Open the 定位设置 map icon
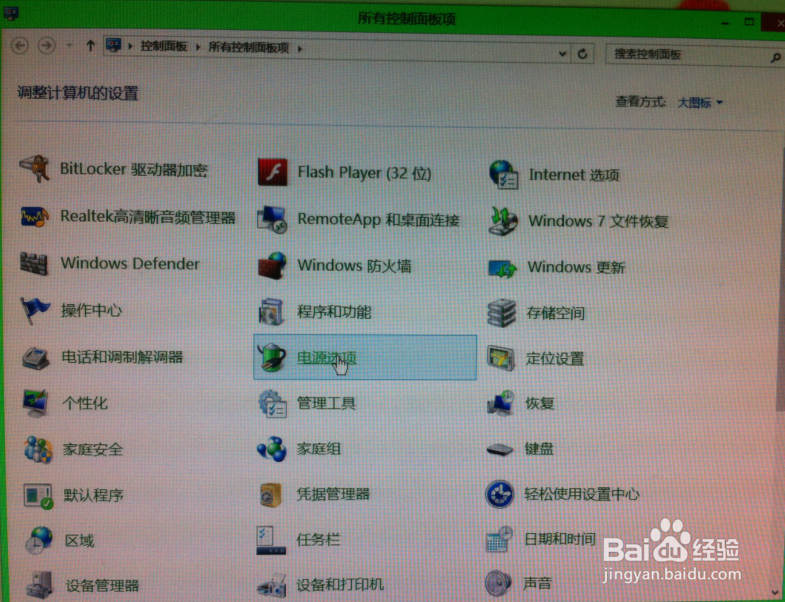 (501, 359)
